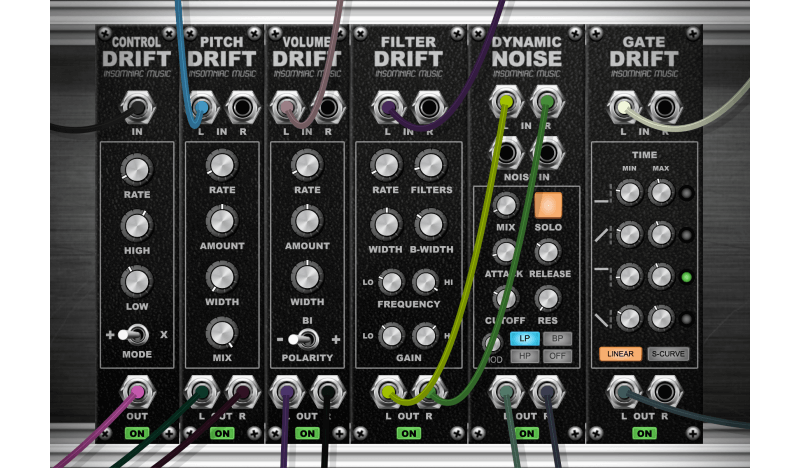This screenshot has width=800, height=468.
Task: Click Pitch Drift MIX knob
Action: 222,333
